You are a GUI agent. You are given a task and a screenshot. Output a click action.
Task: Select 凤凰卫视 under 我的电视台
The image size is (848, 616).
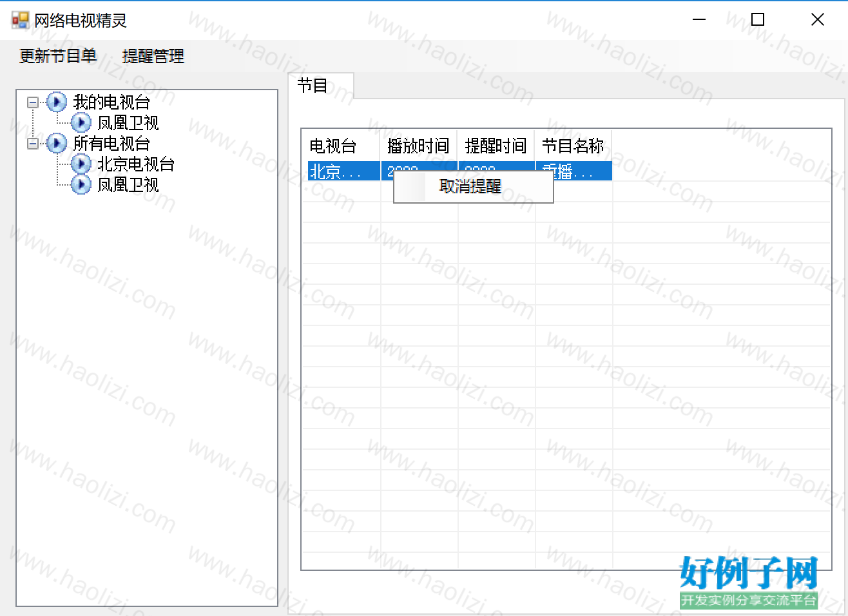(128, 122)
